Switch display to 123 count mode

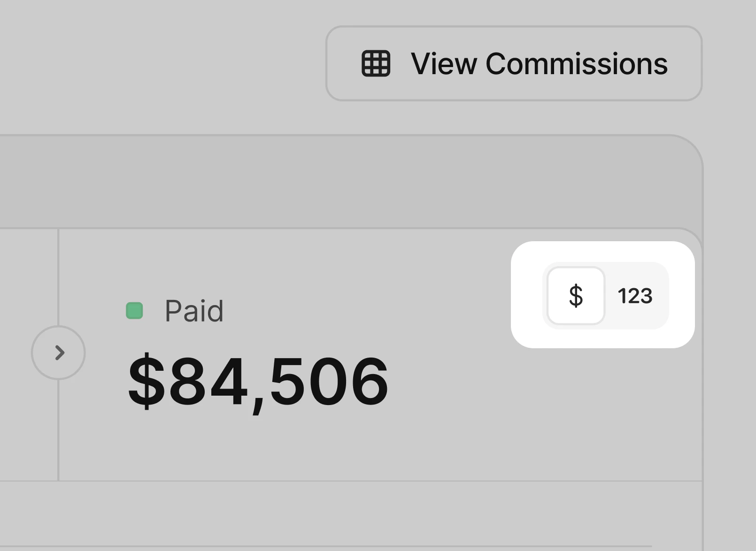[635, 296]
